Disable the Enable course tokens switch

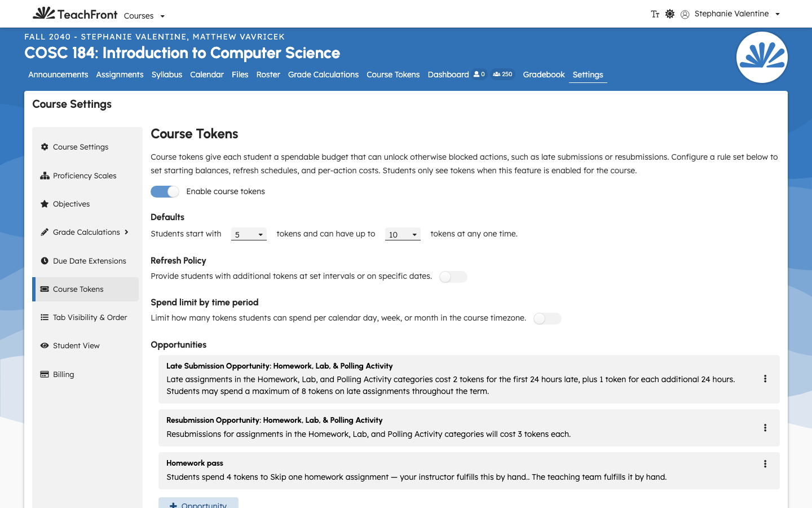(165, 192)
